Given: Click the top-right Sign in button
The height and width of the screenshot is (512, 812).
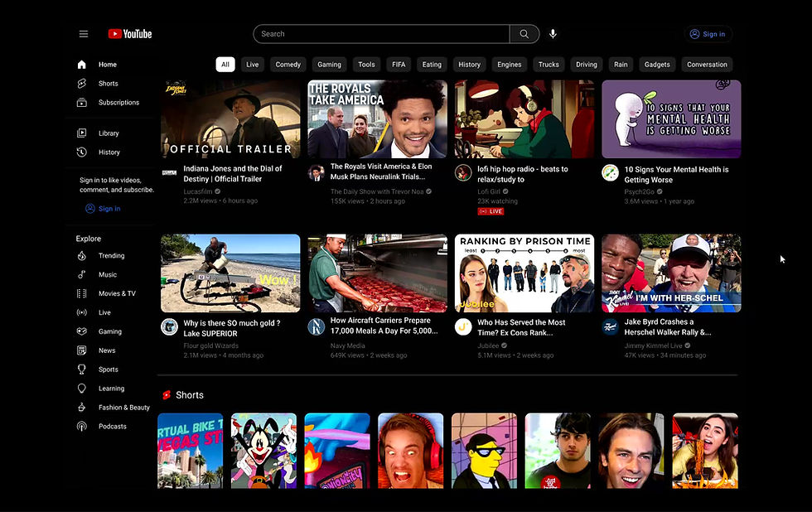Looking at the screenshot, I should 708,34.
